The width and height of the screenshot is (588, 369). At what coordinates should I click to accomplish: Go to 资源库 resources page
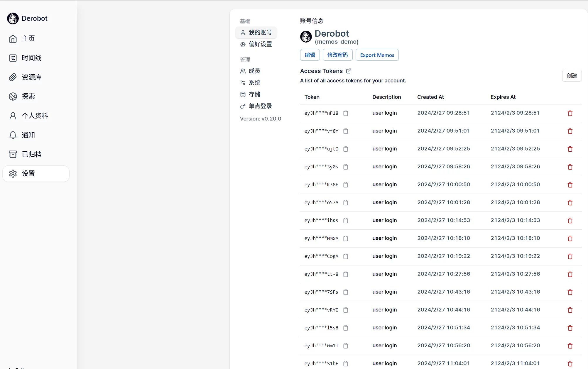coord(31,77)
